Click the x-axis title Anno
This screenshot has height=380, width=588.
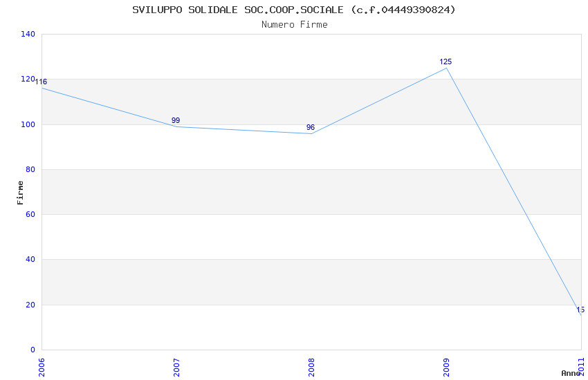[571, 373]
